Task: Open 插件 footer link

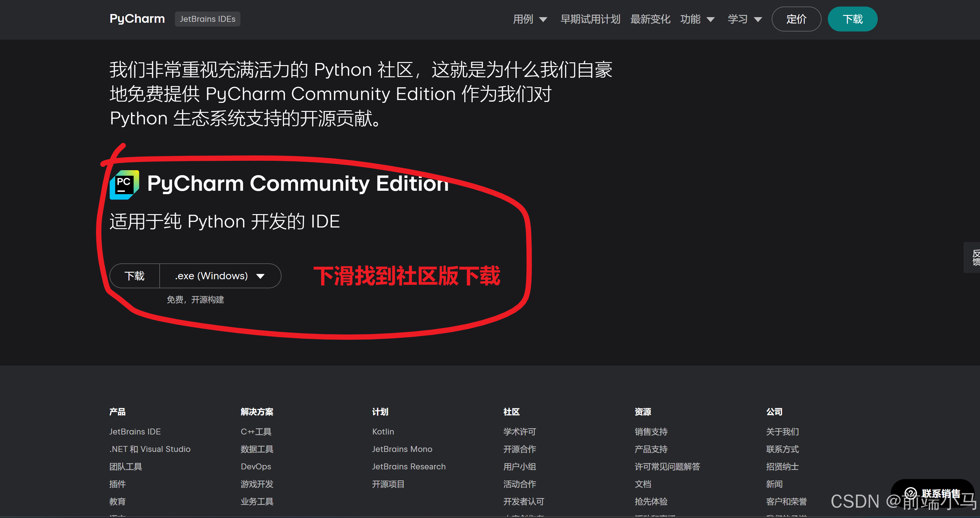Action: pyautogui.click(x=118, y=484)
